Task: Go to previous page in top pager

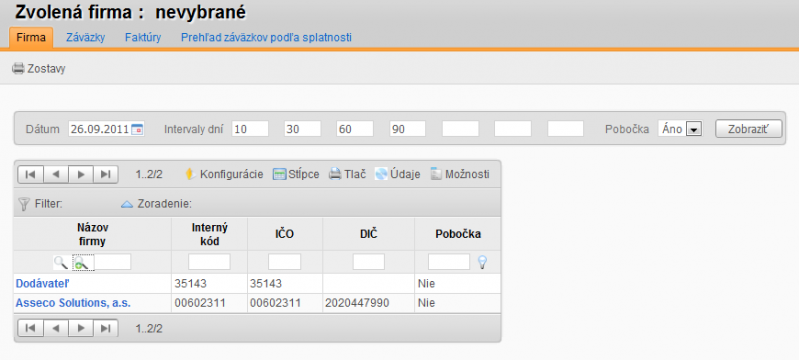Action: (x=56, y=174)
